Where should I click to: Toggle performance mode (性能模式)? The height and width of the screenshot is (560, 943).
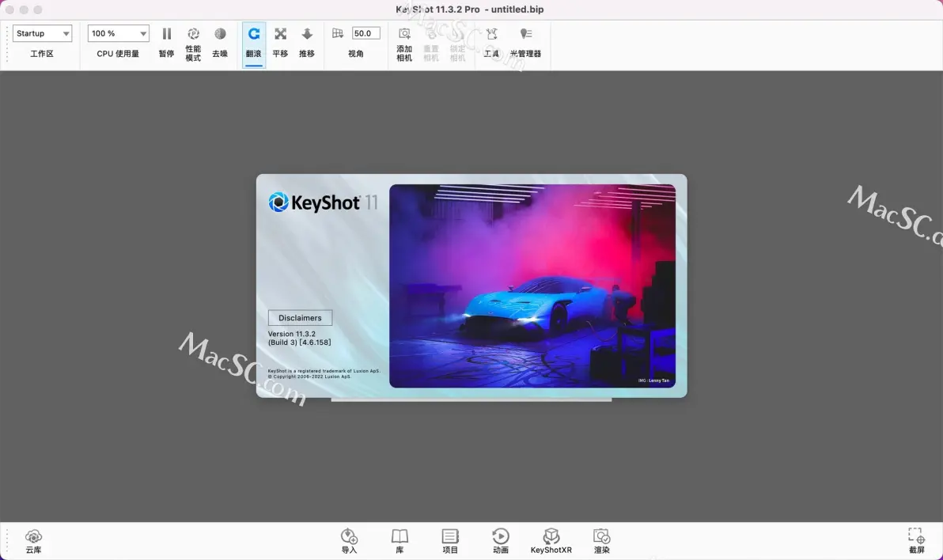click(x=193, y=44)
